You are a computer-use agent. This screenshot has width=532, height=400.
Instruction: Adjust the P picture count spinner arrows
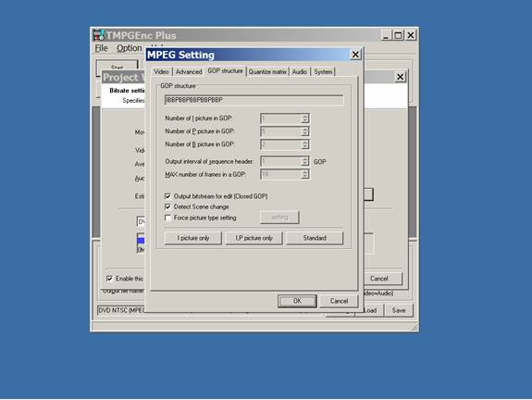(x=305, y=131)
